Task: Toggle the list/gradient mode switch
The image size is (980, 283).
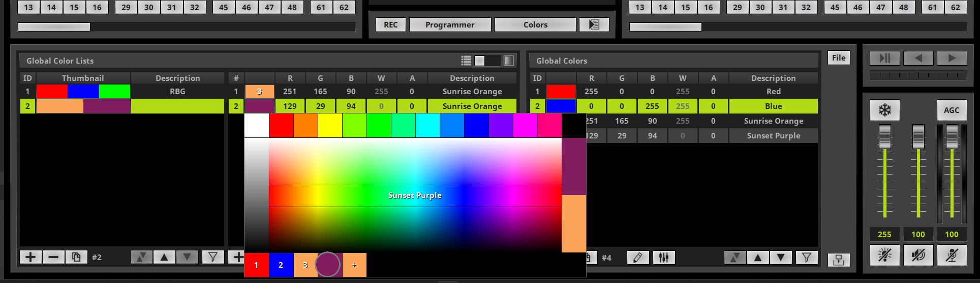Action: click(487, 61)
